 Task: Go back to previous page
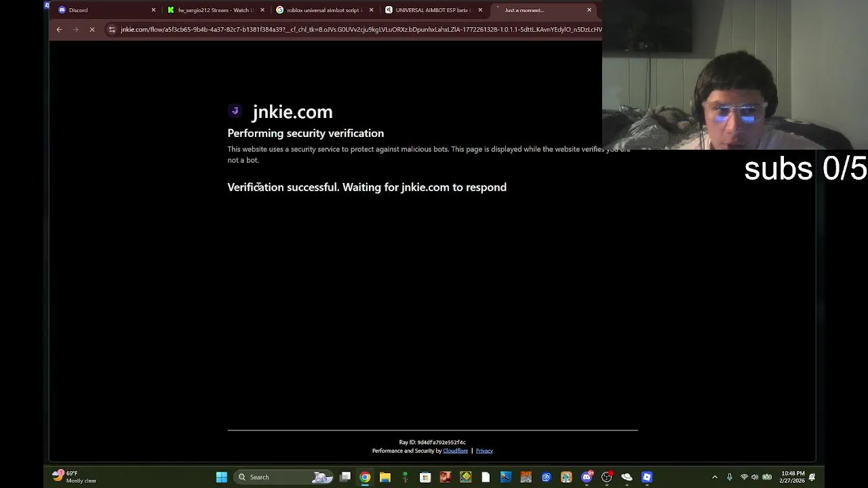[59, 29]
